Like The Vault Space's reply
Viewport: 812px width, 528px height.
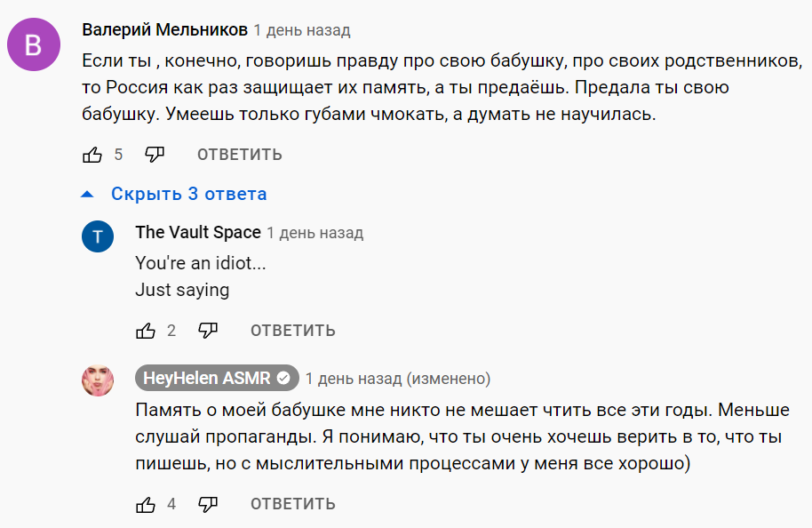point(146,331)
